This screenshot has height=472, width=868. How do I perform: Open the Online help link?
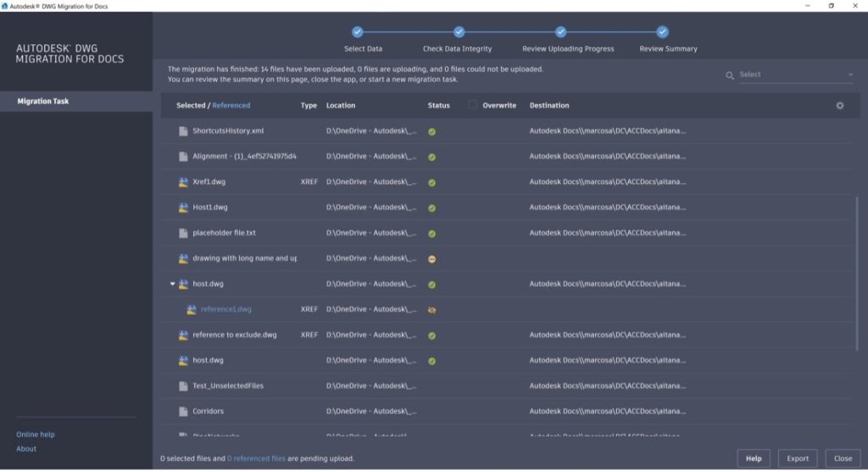(36, 435)
